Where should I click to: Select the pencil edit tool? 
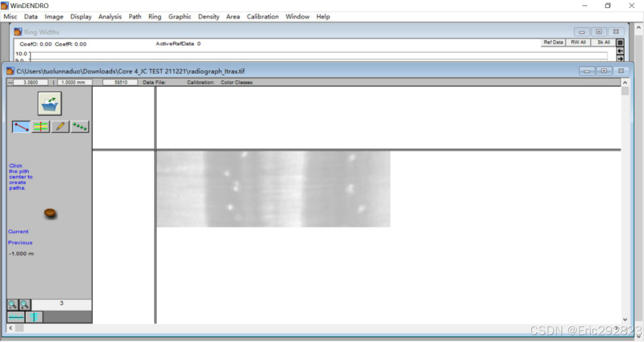pyautogui.click(x=60, y=126)
